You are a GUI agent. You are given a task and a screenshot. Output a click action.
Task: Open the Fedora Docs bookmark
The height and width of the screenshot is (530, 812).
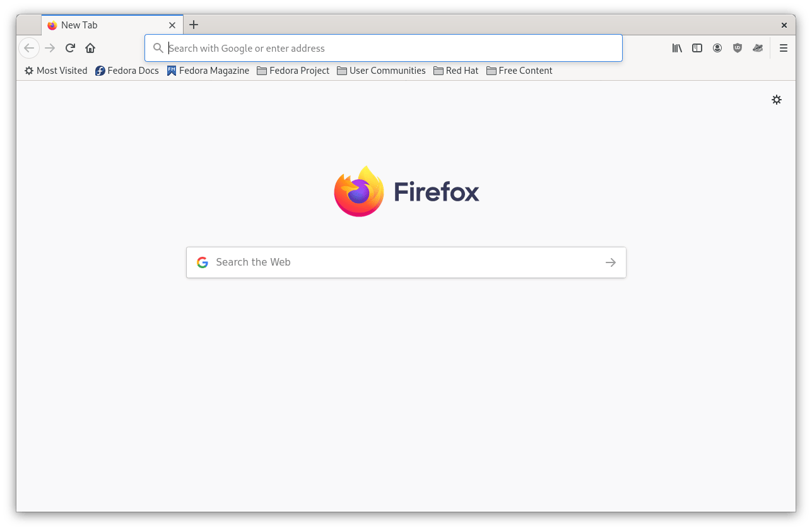[127, 71]
